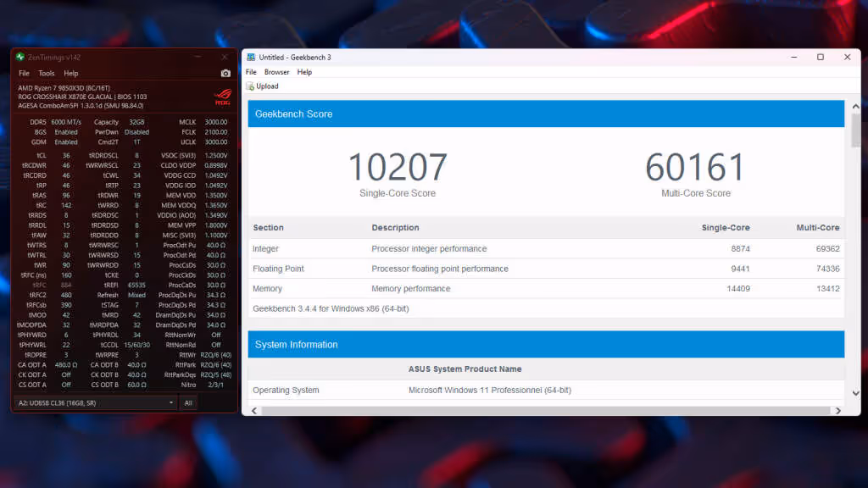Click the vertical scrollbar thumb in Geekbench
The width and height of the screenshot is (868, 488).
click(856, 130)
